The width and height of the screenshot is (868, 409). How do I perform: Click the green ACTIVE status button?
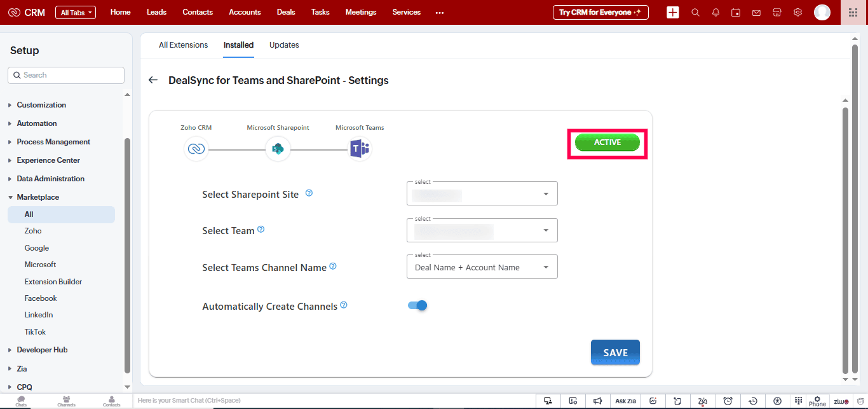(x=607, y=142)
